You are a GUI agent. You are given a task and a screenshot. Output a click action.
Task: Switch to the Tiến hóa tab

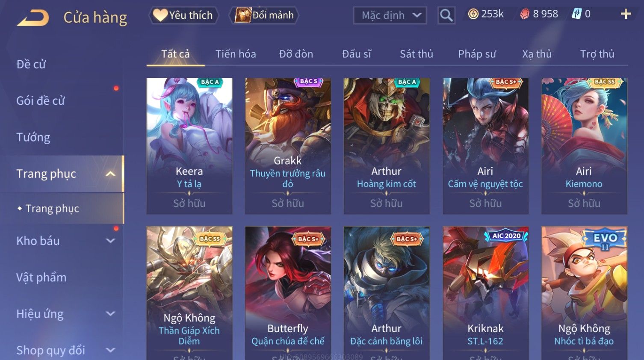pos(236,54)
